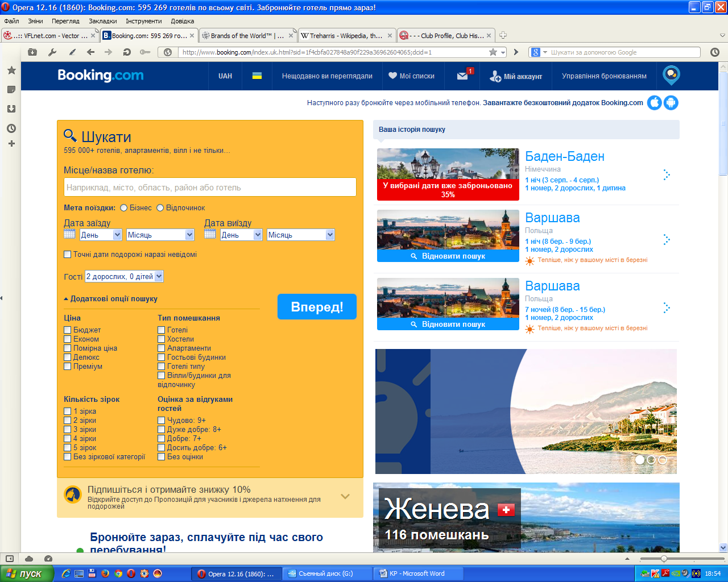Open the Інструменти menu
728x582 pixels.
pos(144,21)
